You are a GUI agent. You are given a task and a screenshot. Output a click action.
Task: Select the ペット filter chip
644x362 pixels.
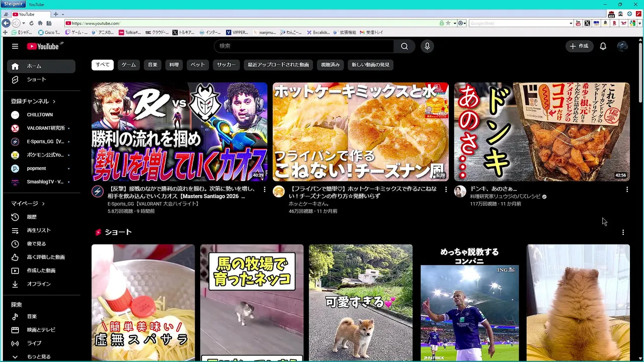click(198, 65)
